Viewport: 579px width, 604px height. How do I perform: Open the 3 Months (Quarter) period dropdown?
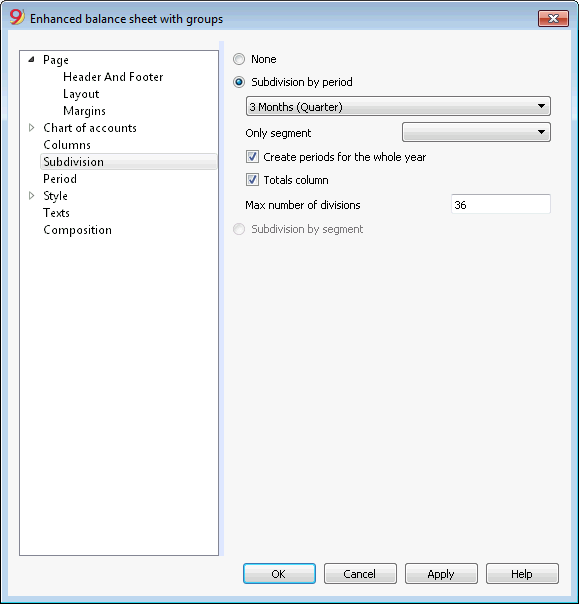point(398,107)
